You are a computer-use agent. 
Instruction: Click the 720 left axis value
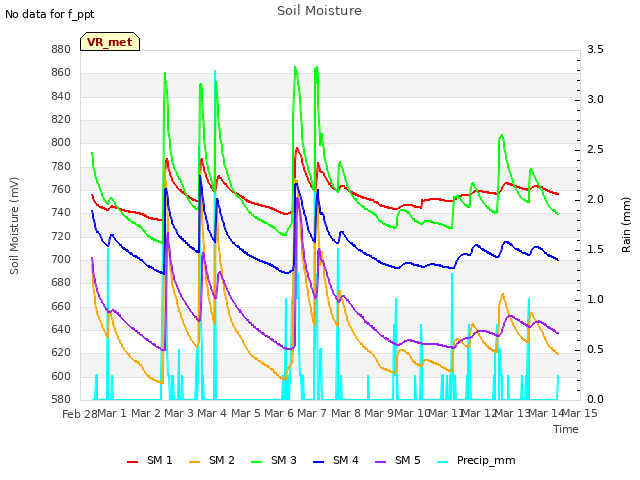[61, 236]
